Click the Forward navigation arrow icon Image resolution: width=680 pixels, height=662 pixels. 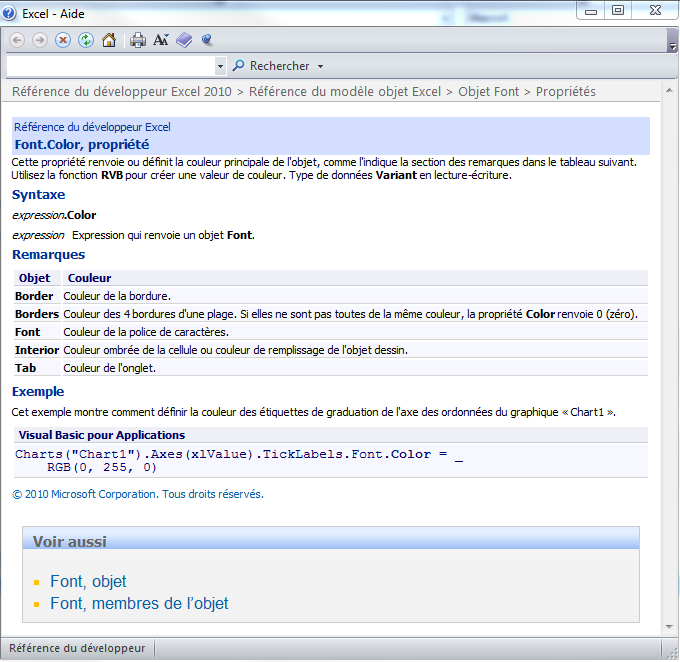click(x=40, y=40)
